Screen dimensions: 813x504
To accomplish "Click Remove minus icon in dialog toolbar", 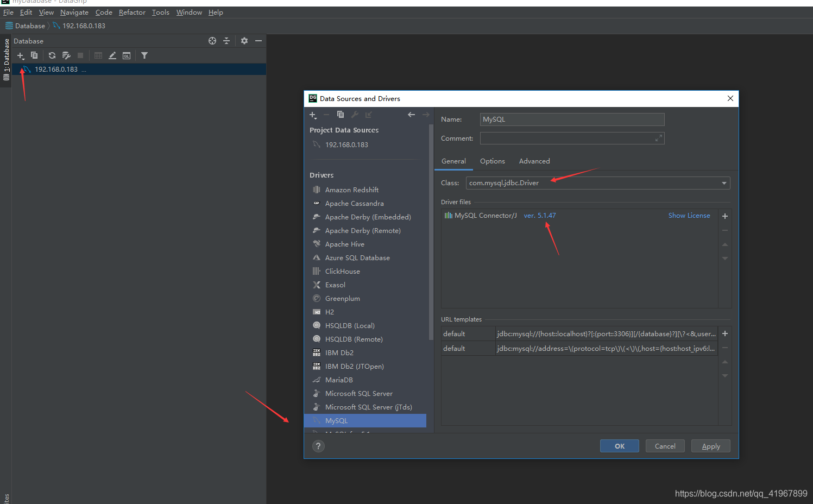I will pyautogui.click(x=326, y=115).
